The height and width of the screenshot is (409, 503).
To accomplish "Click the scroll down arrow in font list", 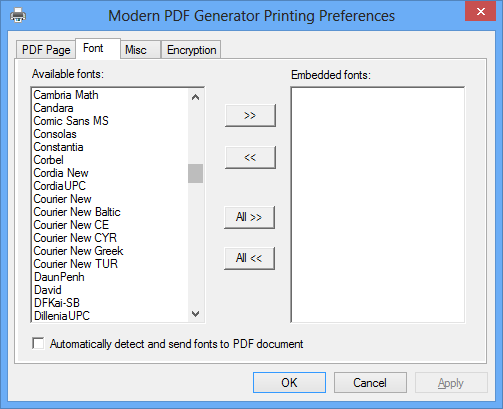I will (x=195, y=314).
